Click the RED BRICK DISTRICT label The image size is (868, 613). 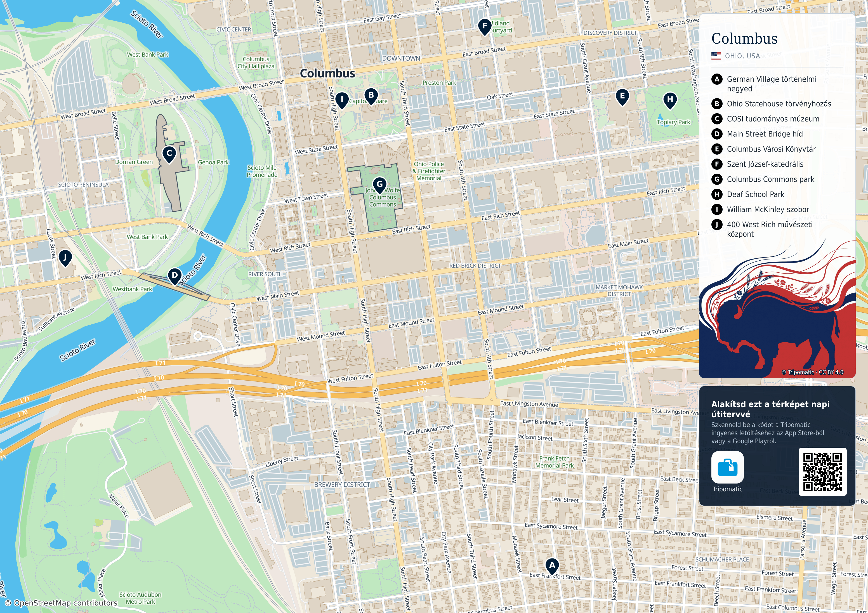(475, 266)
